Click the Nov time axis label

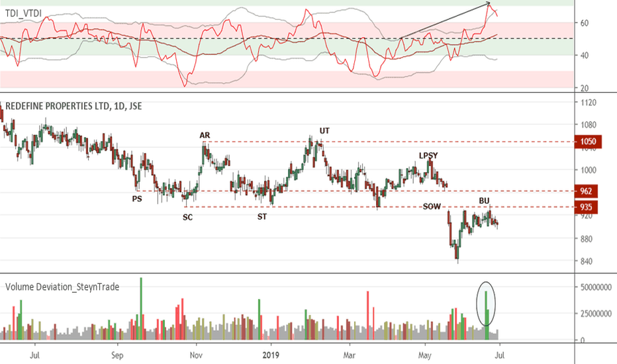point(196,355)
